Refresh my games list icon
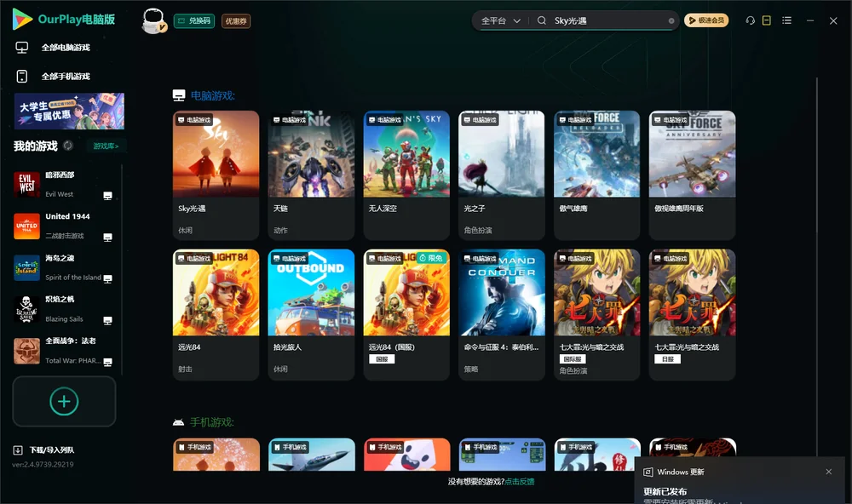The width and height of the screenshot is (852, 504). (x=68, y=146)
